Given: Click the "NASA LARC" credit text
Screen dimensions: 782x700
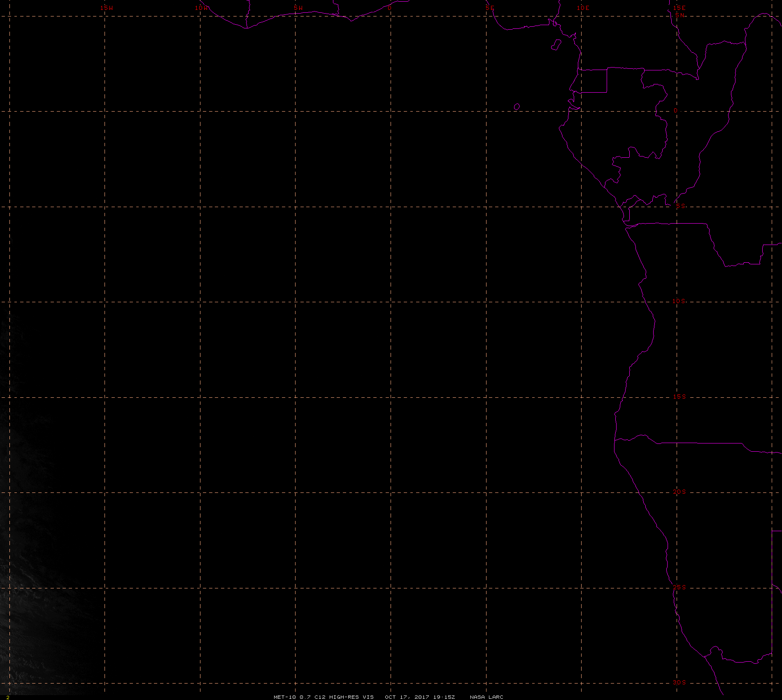Looking at the screenshot, I should 486,697.
